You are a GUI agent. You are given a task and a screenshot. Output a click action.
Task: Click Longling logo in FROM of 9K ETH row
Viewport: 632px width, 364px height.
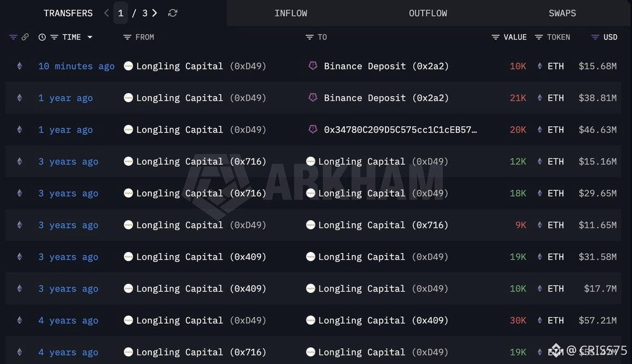tap(128, 225)
